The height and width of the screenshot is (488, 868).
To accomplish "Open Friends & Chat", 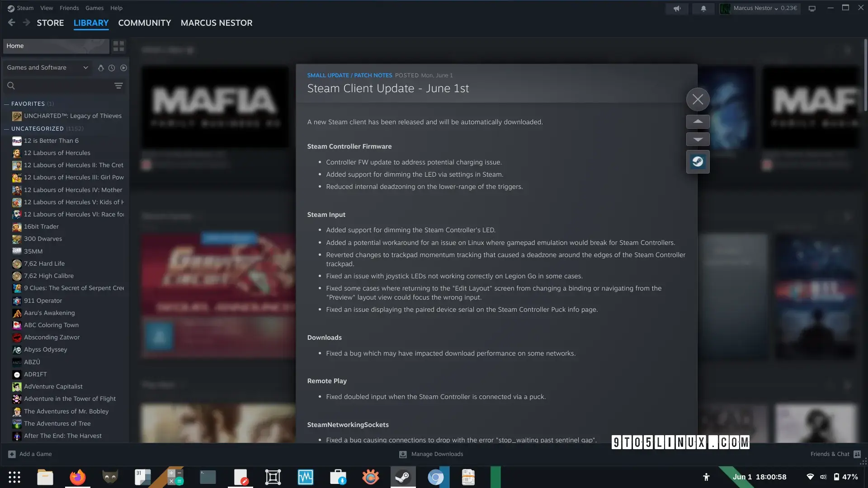I will pyautogui.click(x=835, y=454).
